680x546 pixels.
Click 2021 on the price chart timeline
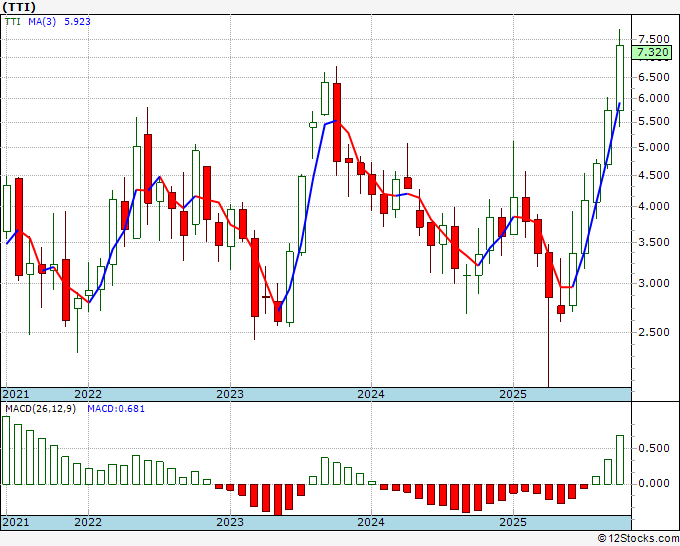(16, 394)
